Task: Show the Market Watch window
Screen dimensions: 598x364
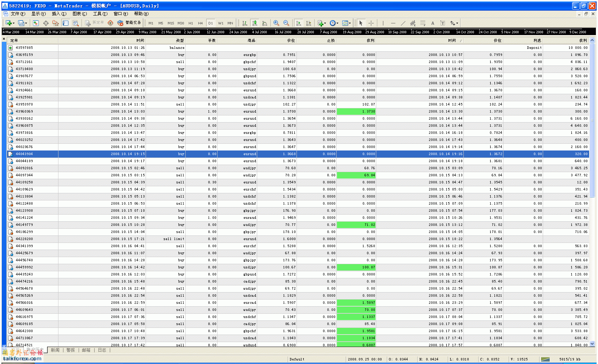Action: click(36, 23)
